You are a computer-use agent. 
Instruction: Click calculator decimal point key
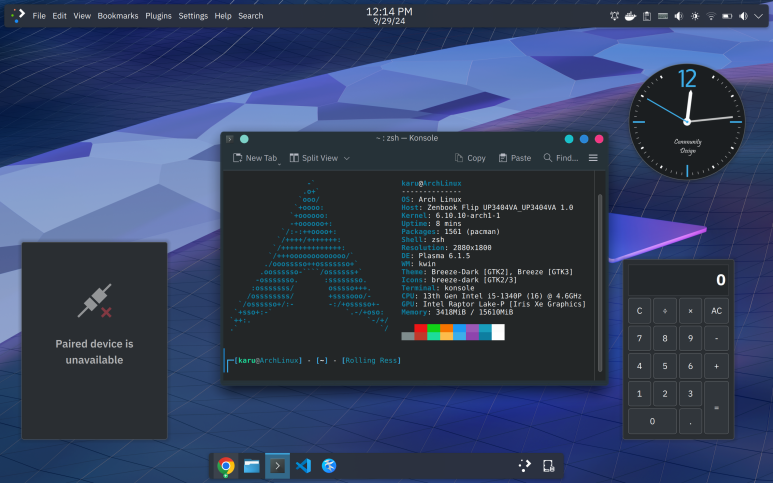pos(690,421)
